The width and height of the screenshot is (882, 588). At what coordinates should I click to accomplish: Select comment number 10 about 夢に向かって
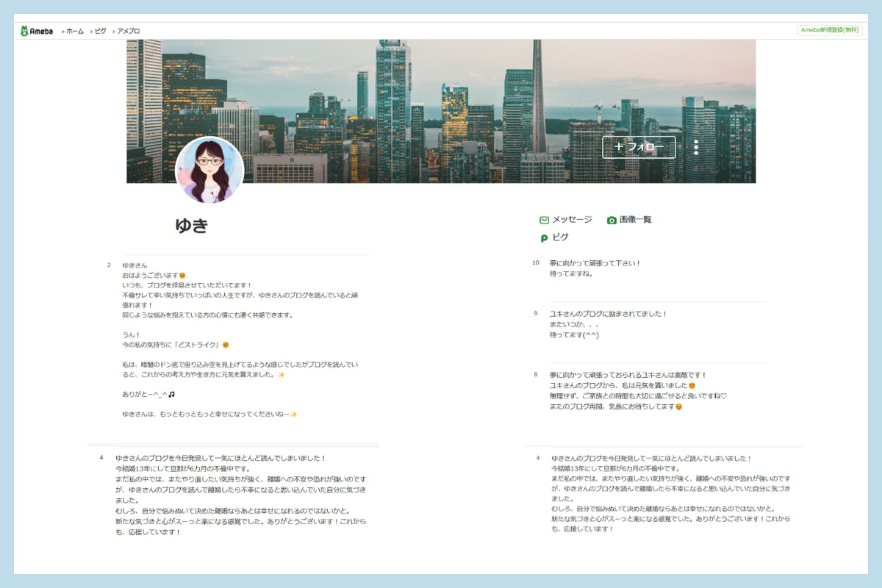(595, 268)
